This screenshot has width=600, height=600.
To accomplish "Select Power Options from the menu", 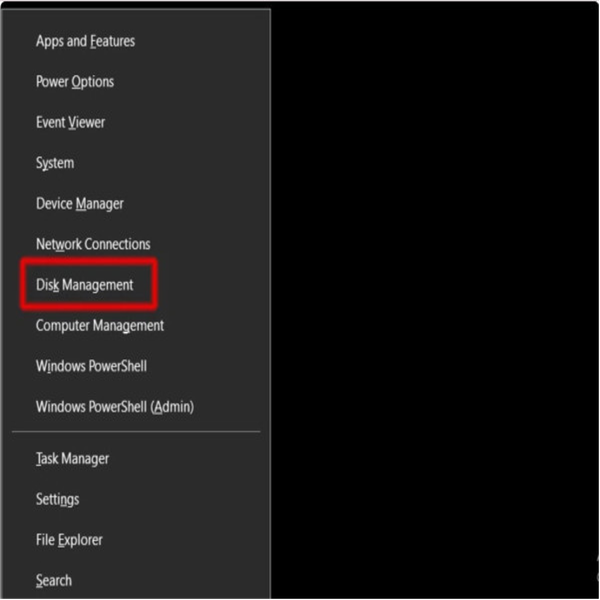I will tap(75, 82).
